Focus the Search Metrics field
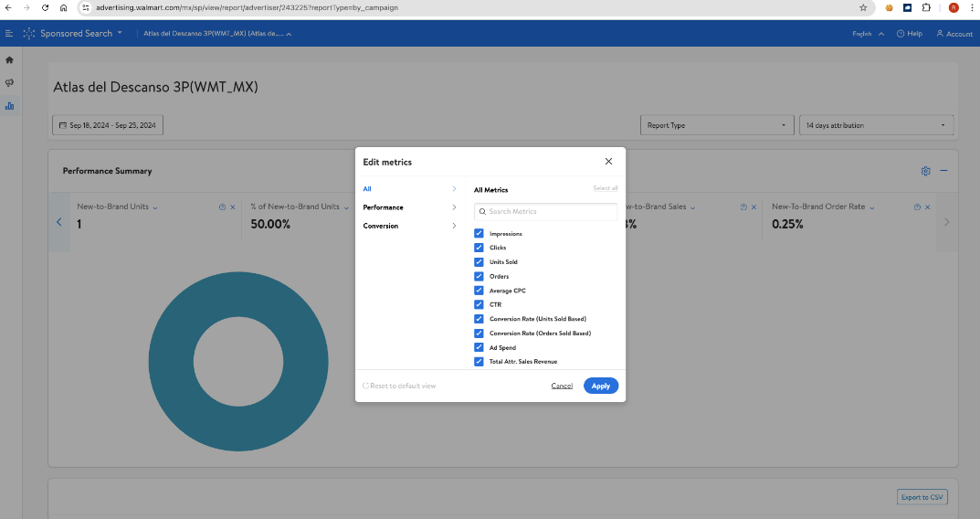The width and height of the screenshot is (980, 519). (545, 211)
